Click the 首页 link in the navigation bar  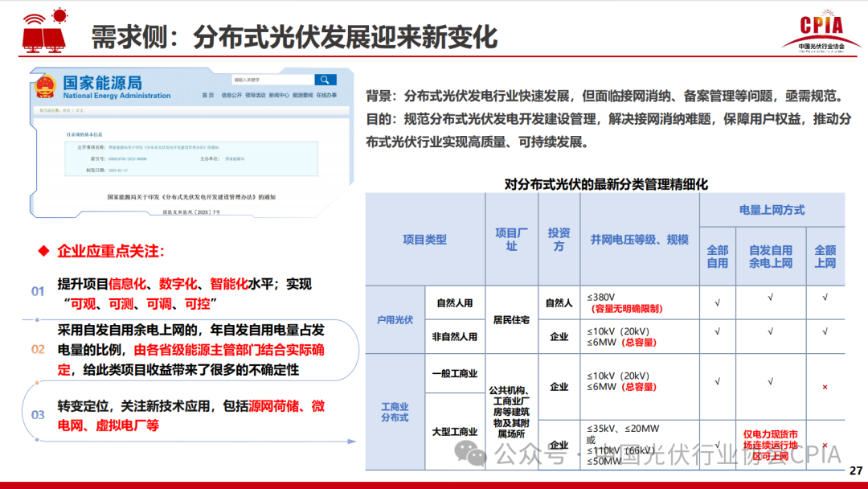(207, 95)
